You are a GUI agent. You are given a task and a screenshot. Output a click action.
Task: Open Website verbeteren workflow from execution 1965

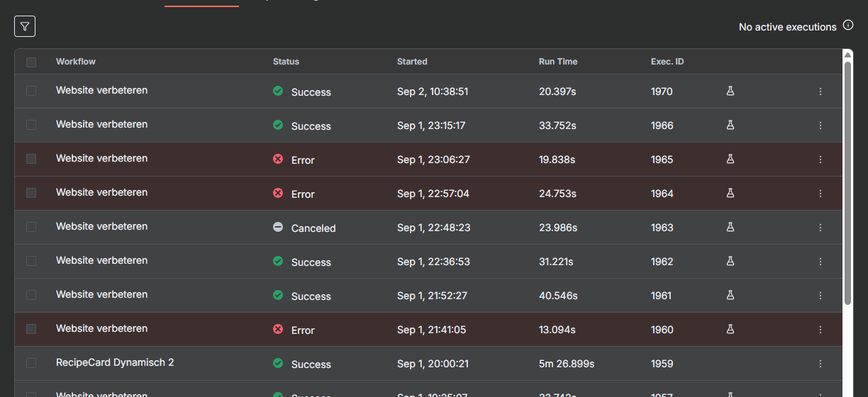coord(101,158)
